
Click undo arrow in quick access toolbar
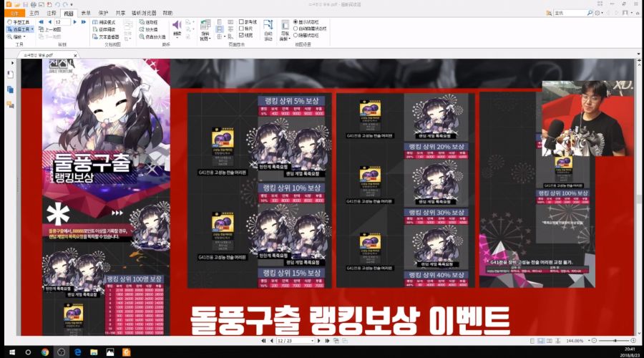point(57,4)
